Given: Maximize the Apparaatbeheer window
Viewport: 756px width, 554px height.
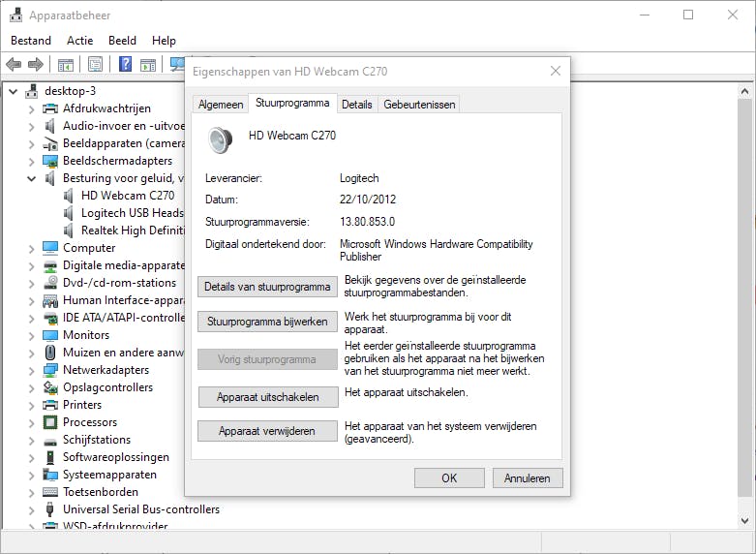Looking at the screenshot, I should click(688, 15).
